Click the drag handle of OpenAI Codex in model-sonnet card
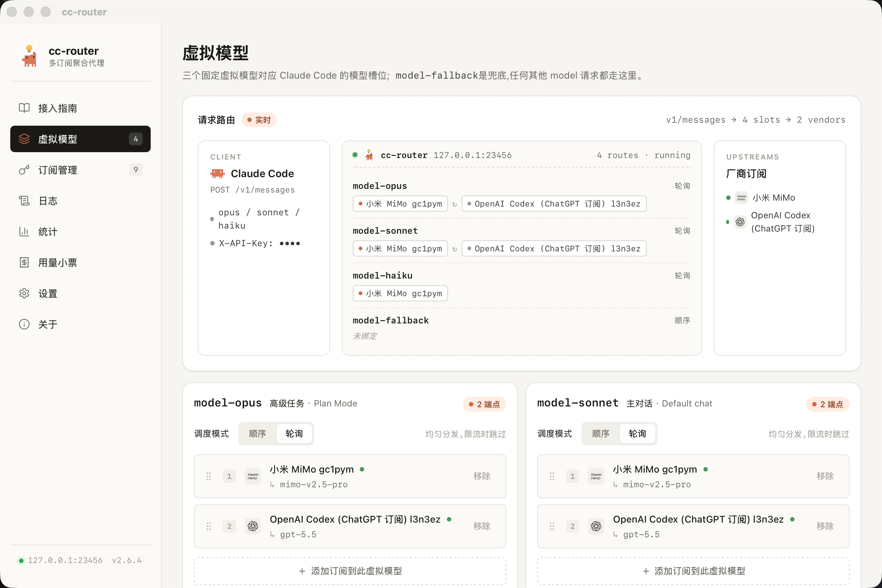This screenshot has width=882, height=588. click(552, 526)
